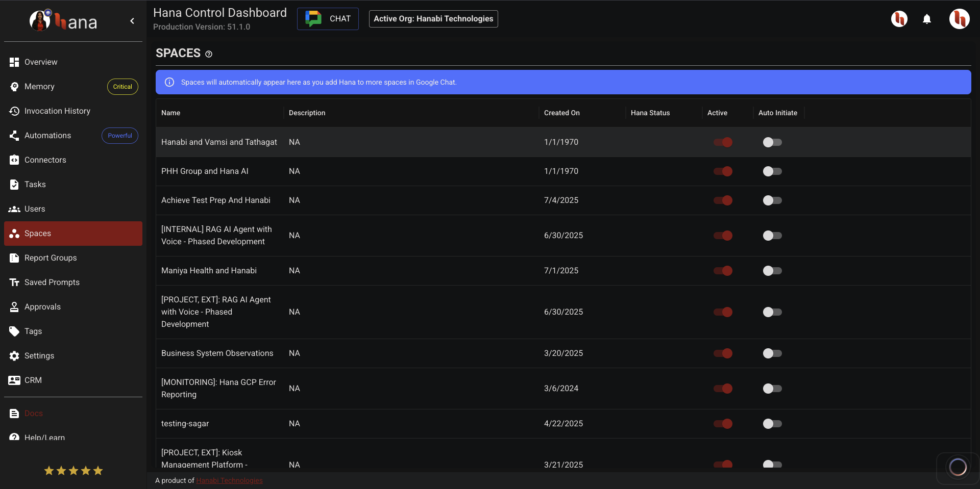The height and width of the screenshot is (489, 980).
Task: Enable Auto Initiate for Hanabi and Vamsi and Tathagat
Action: pos(772,142)
